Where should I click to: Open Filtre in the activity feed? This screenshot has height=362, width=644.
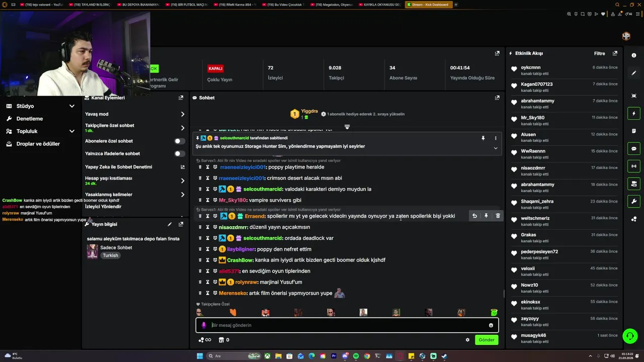(x=599, y=53)
